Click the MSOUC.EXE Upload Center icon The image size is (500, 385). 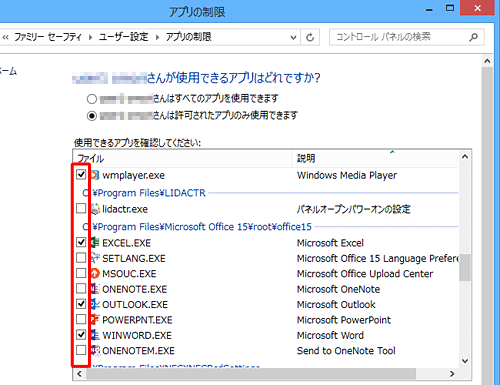(x=95, y=273)
